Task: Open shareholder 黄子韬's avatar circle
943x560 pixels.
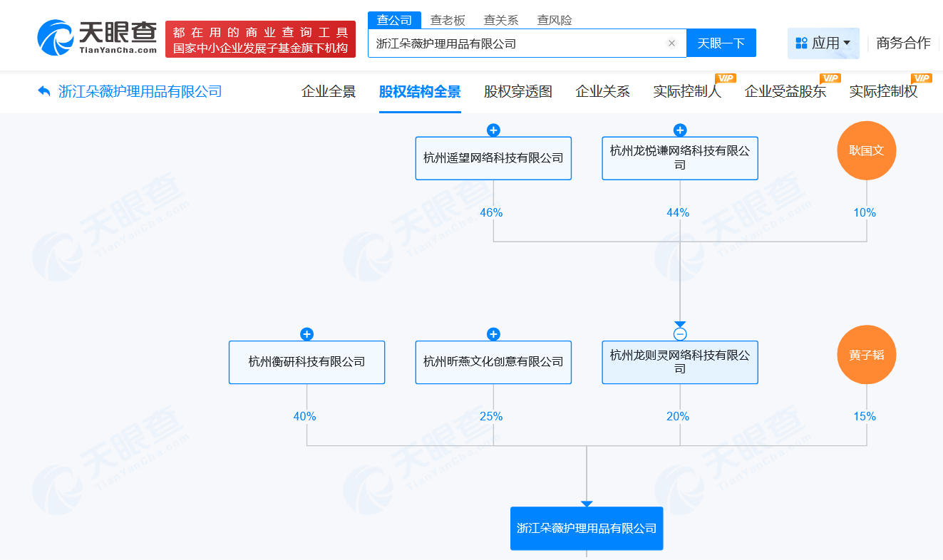Action: (866, 355)
